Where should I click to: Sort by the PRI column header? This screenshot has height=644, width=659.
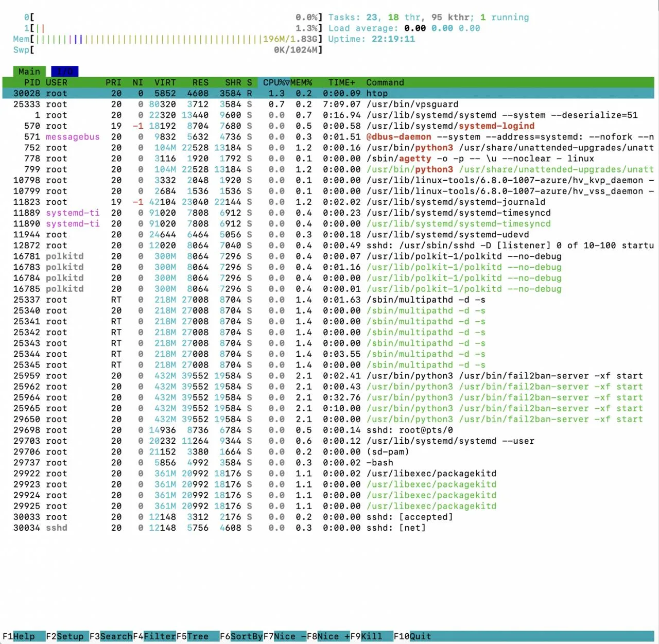click(113, 82)
